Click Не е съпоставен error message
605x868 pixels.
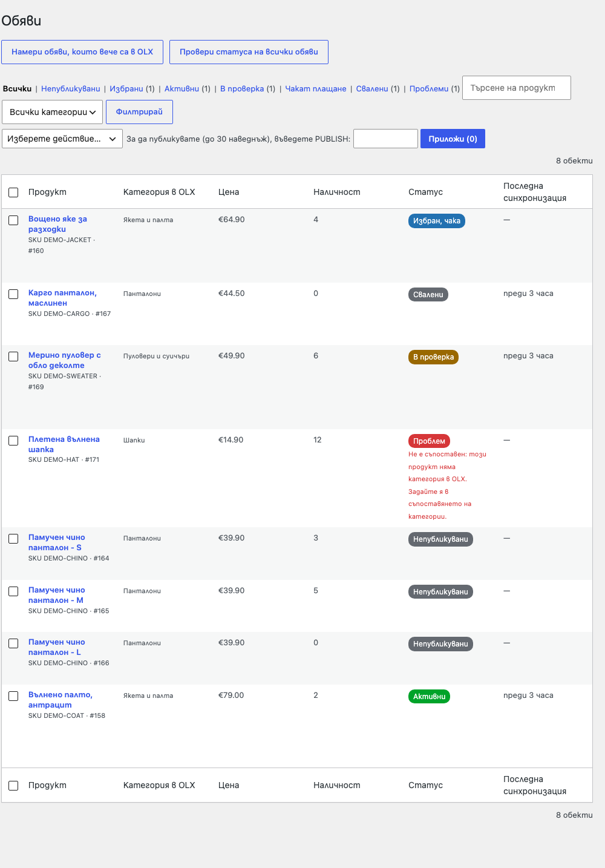(x=447, y=485)
